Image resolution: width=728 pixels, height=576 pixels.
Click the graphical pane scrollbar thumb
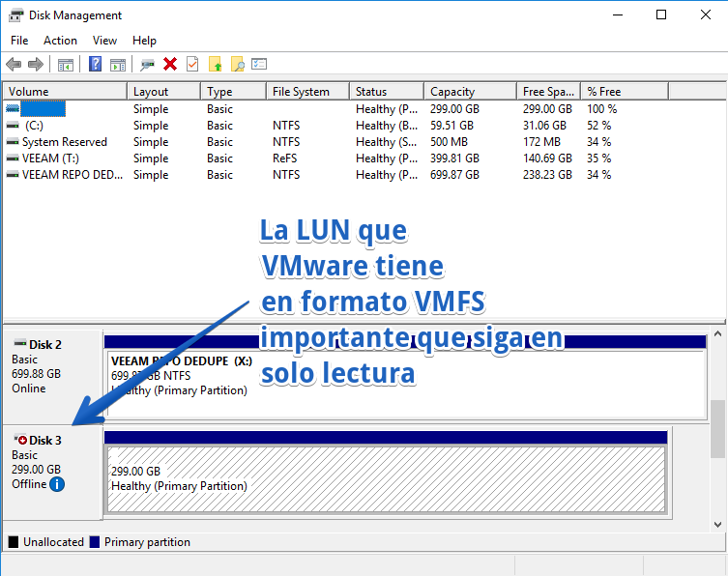click(x=717, y=429)
